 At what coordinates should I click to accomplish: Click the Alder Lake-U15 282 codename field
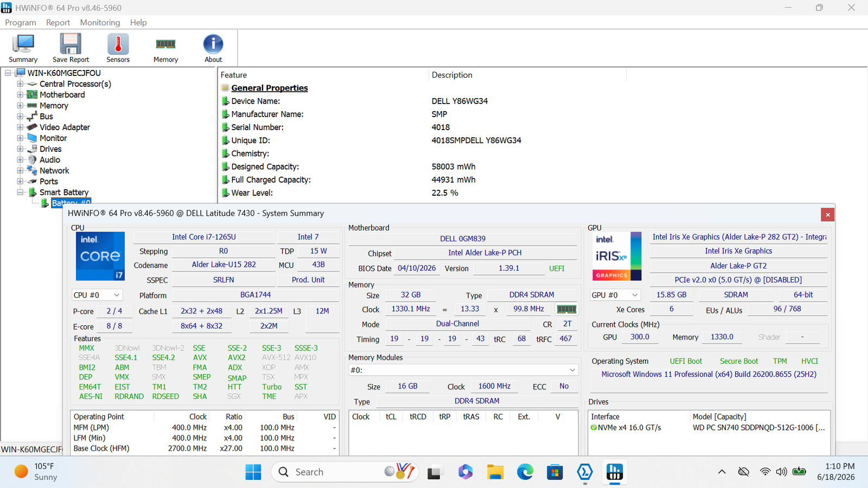224,265
